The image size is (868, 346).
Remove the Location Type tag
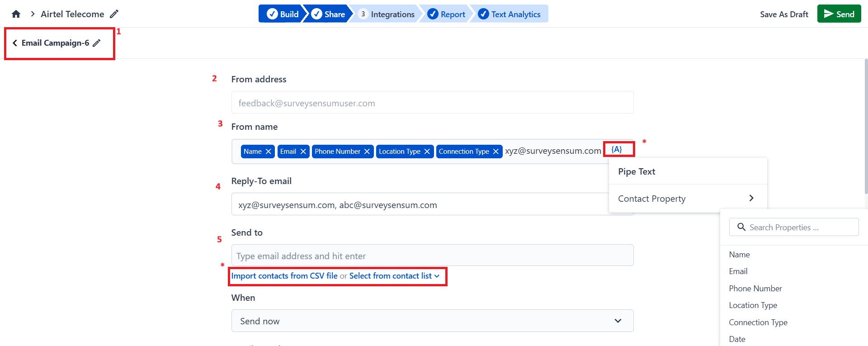coord(427,152)
